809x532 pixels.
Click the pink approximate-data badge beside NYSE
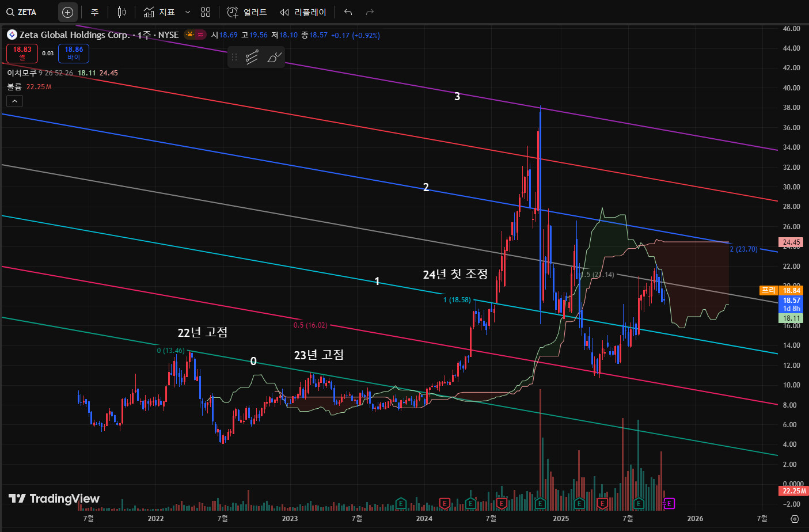[x=200, y=35]
